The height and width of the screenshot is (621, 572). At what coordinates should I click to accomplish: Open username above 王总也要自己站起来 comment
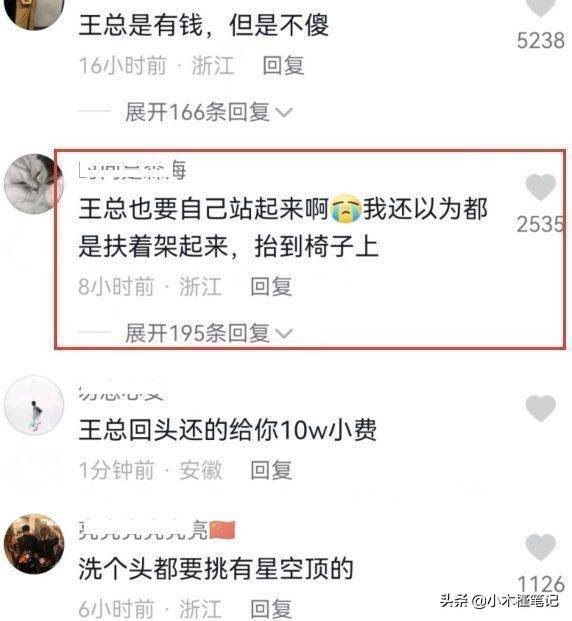click(x=132, y=171)
